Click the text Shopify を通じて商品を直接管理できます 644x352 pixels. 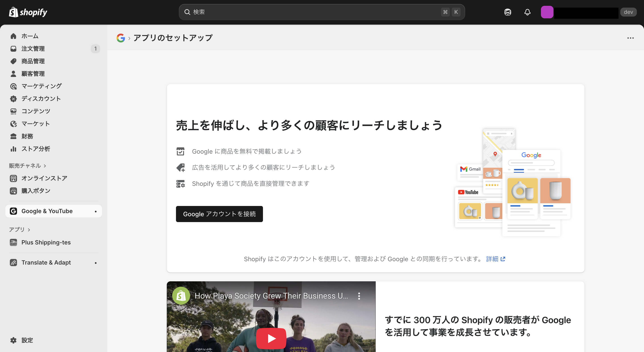(x=250, y=184)
